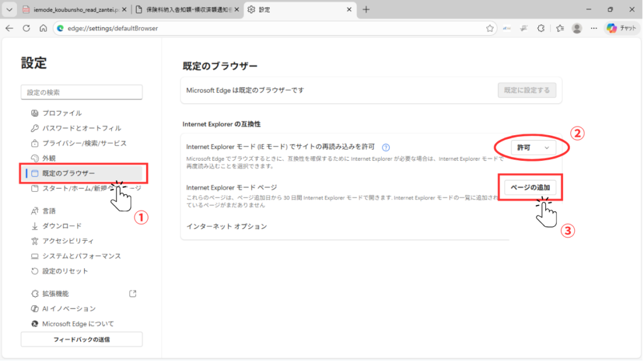The image size is (644, 362).
Task: Open the three-dot browser options menu
Action: (x=594, y=28)
